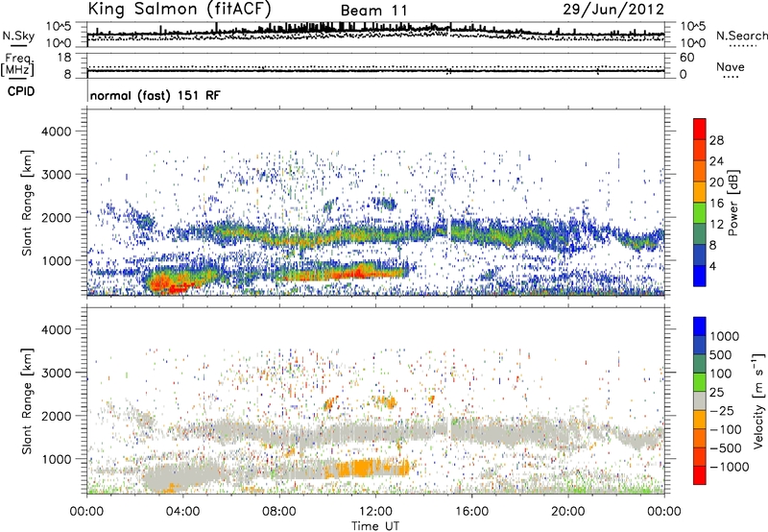Click the 'N.Search' legend label
Screen dimensions: 768x532
tap(741, 36)
